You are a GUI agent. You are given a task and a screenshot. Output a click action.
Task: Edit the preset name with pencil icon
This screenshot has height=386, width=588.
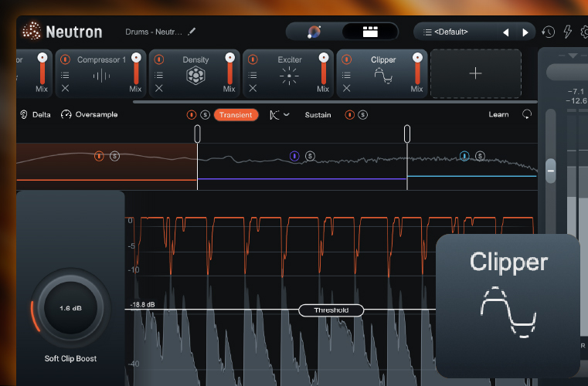192,32
